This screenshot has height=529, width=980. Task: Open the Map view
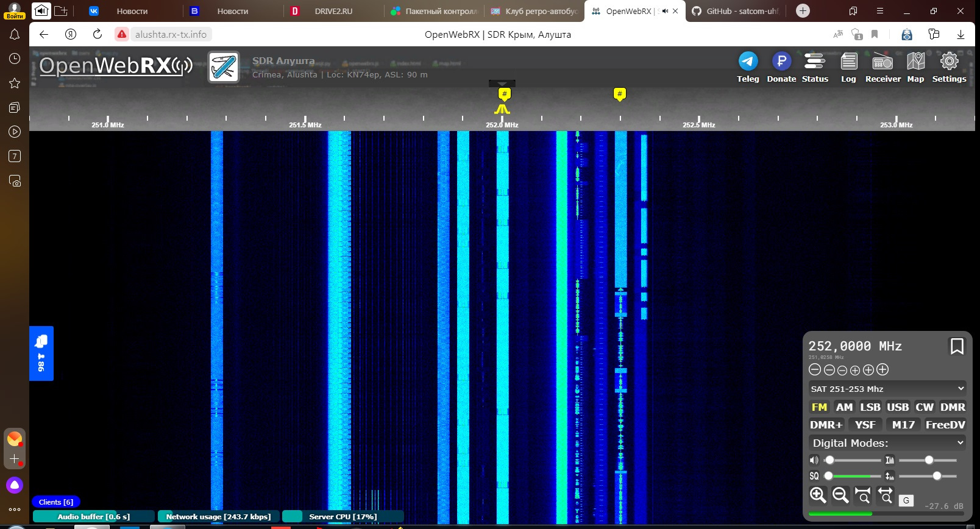coord(915,67)
